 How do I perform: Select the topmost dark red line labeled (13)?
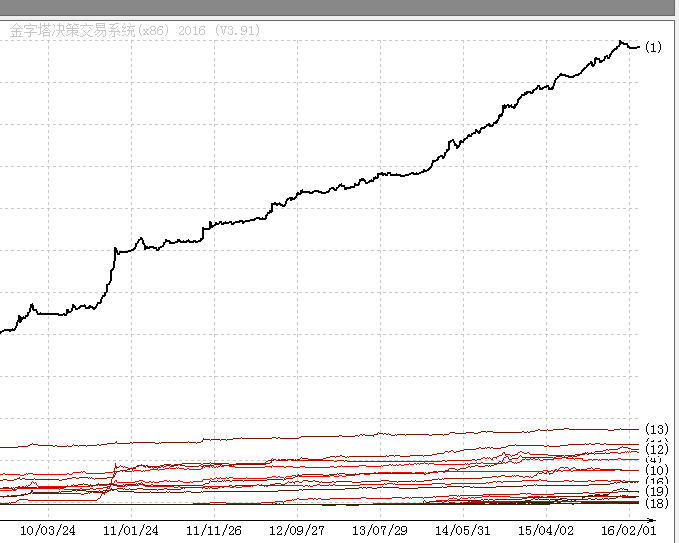400,434
